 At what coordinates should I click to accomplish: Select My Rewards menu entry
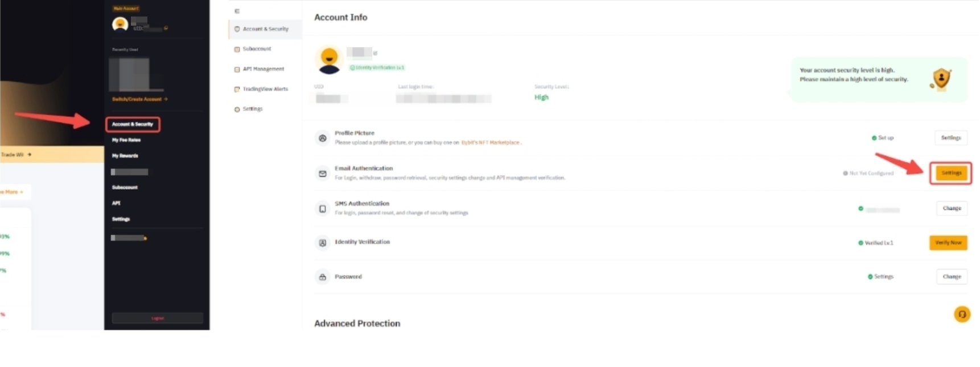(x=125, y=156)
